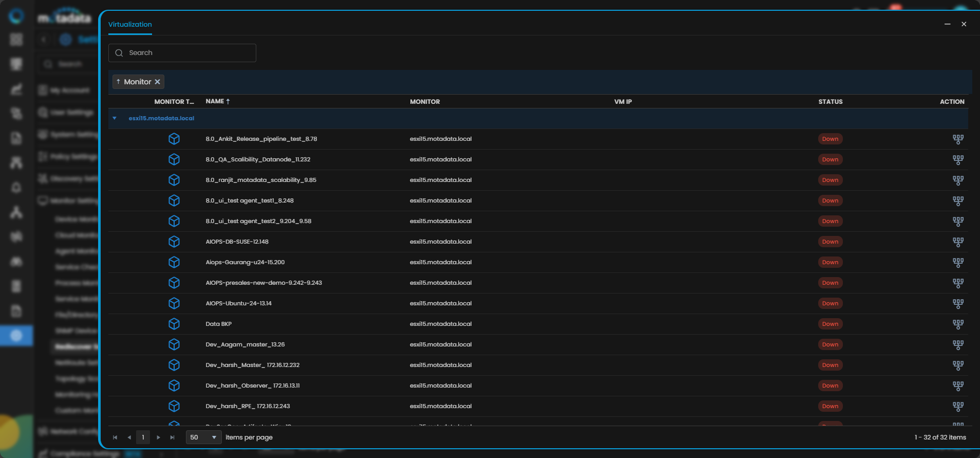Sort by the VM IP column header
Viewport: 980px width, 458px height.
[623, 102]
